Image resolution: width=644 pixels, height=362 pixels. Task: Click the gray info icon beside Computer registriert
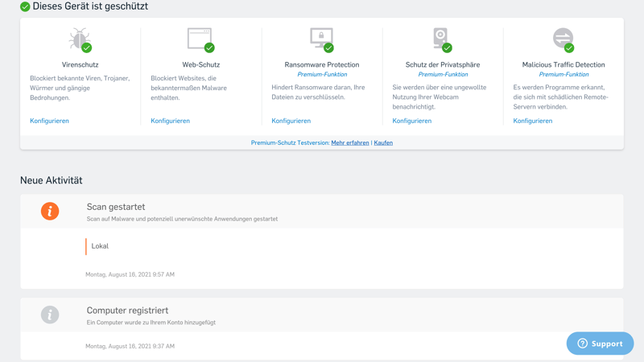coord(50,315)
